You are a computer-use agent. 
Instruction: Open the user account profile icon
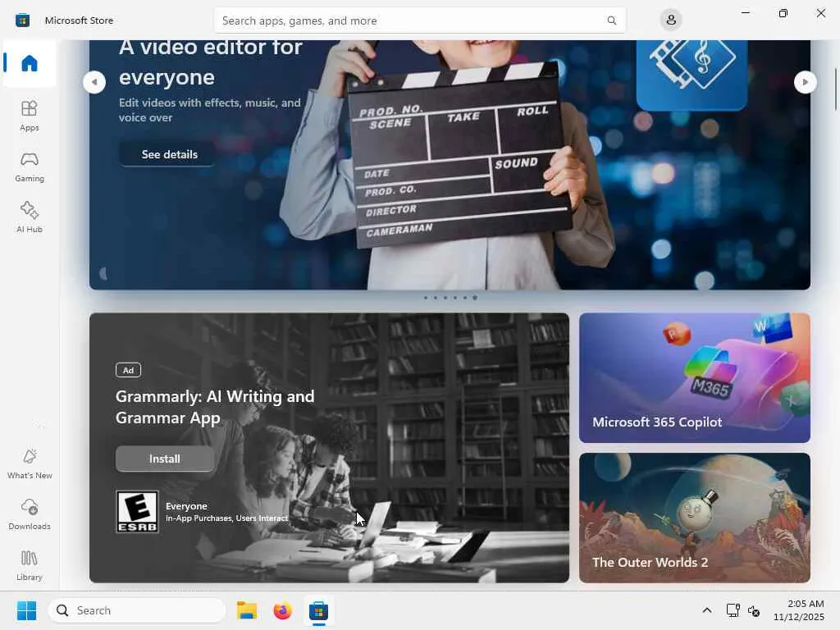[x=671, y=21]
